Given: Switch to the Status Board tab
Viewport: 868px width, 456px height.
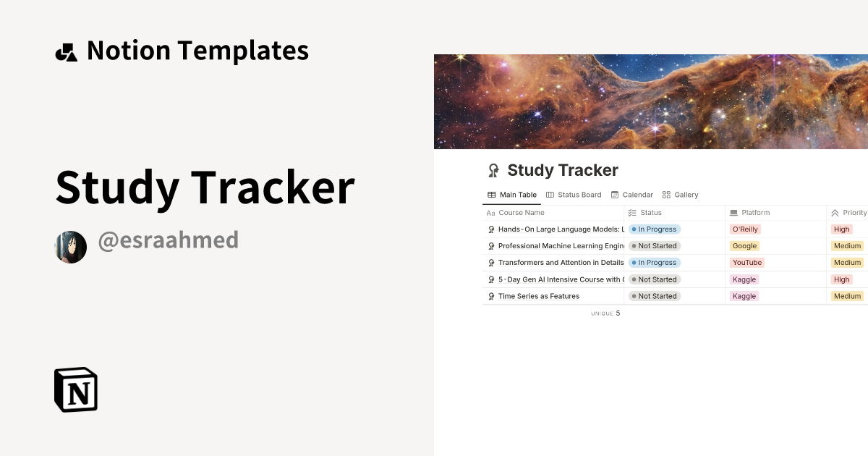Looking at the screenshot, I should tap(574, 195).
